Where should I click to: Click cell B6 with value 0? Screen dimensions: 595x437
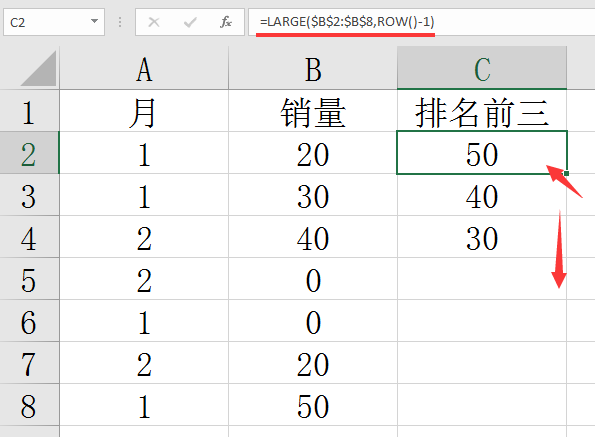[x=313, y=321]
